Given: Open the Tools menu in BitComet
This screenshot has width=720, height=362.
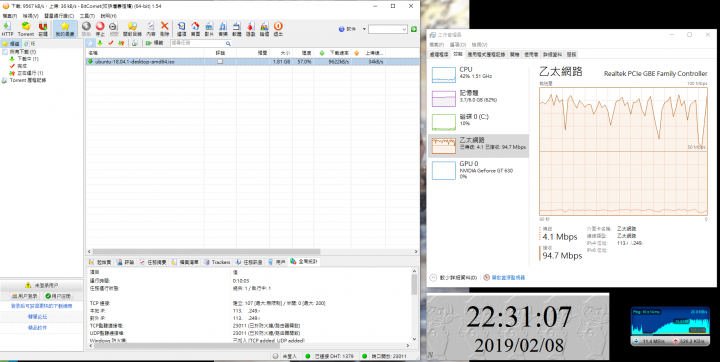Looking at the screenshot, I should point(86,16).
